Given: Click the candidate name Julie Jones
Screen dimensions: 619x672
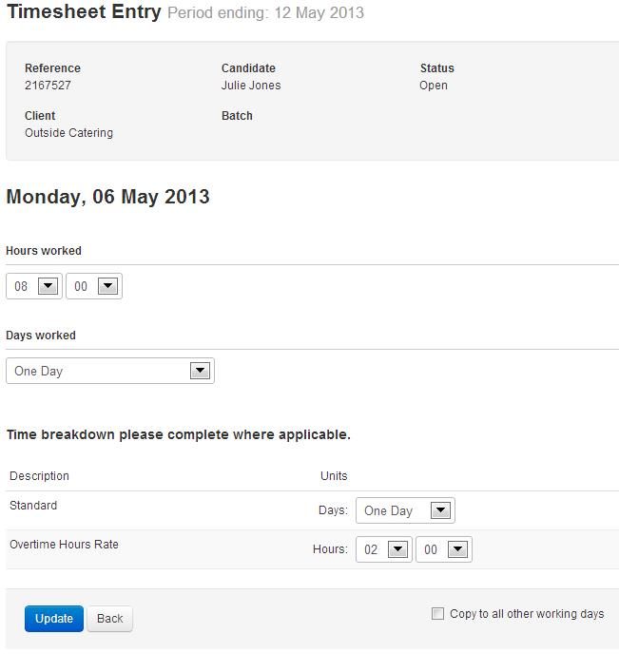Looking at the screenshot, I should tap(251, 86).
